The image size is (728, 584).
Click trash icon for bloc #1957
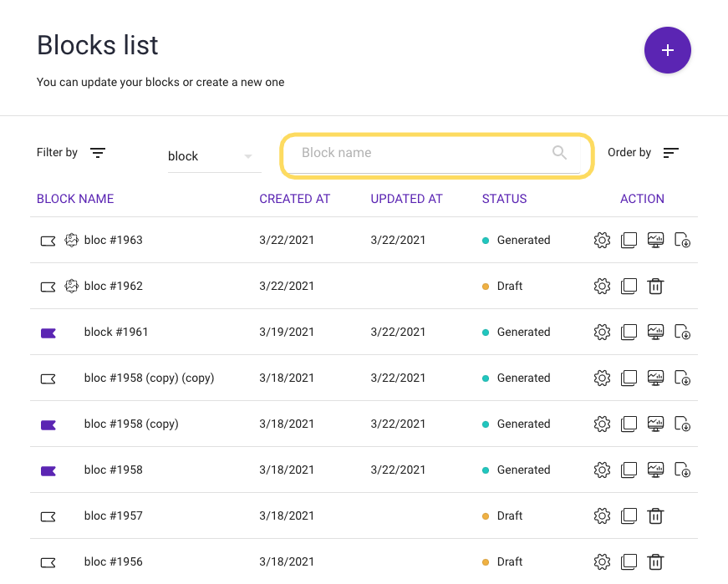click(x=656, y=516)
